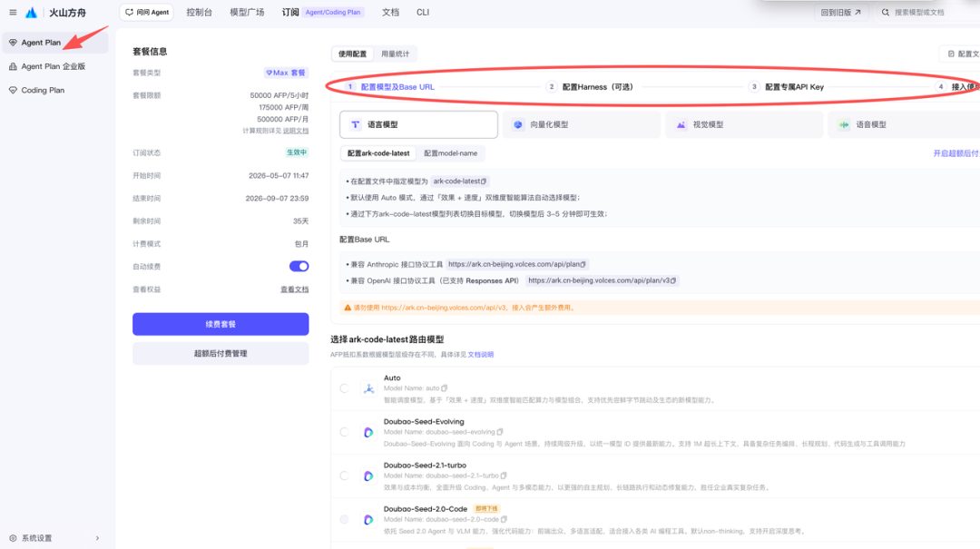Open the hamburger menu icon
Screen dimensions: 980x549
pyautogui.click(x=13, y=12)
